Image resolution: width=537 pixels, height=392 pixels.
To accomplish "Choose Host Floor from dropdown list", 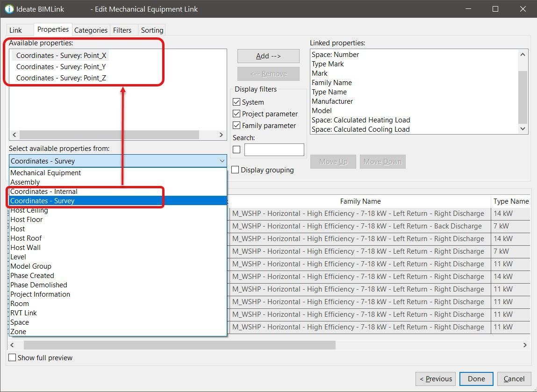I will click(118, 220).
